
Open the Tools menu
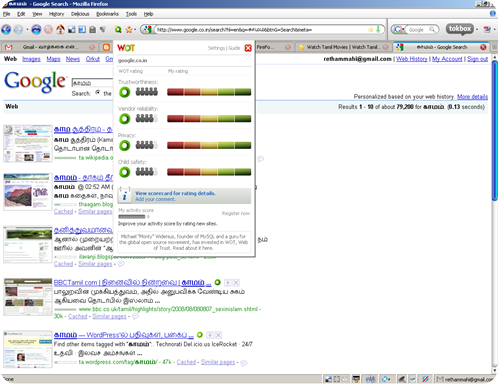point(131,14)
